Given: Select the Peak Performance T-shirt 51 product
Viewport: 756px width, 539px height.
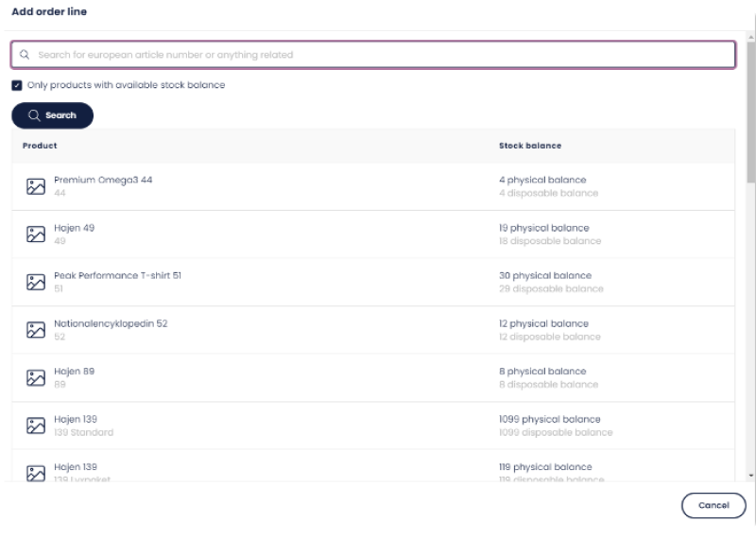Looking at the screenshot, I should [117, 275].
